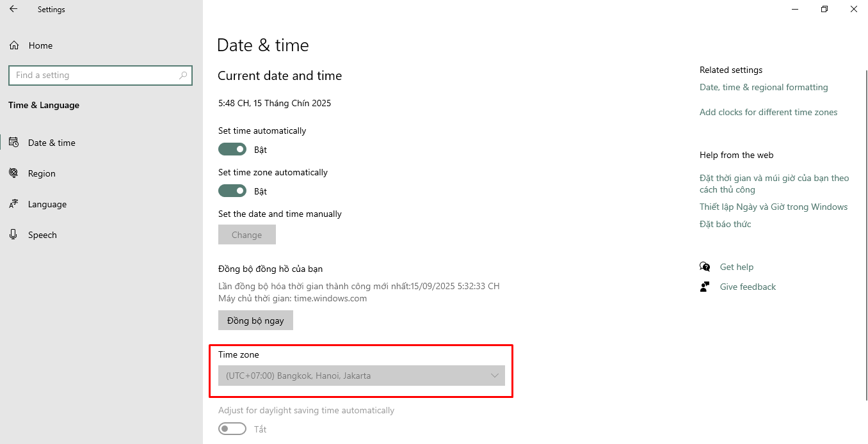Open the Đặt báo thức help link
The height and width of the screenshot is (444, 868).
[725, 224]
